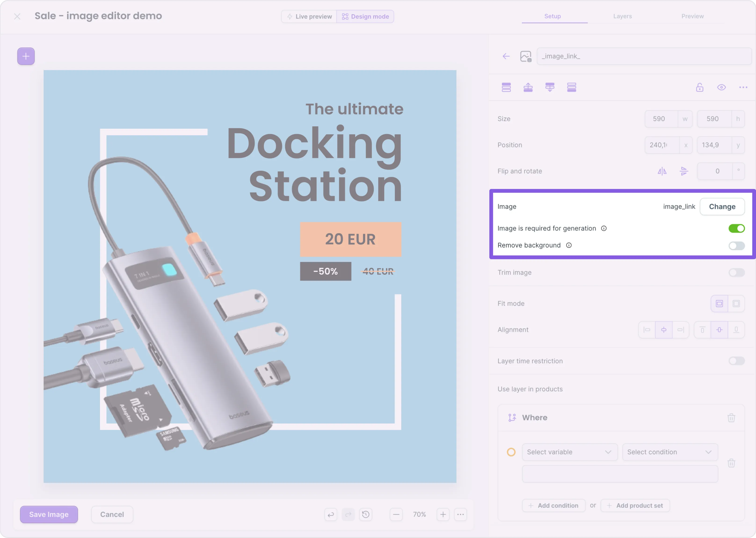Align image to the top

point(702,330)
